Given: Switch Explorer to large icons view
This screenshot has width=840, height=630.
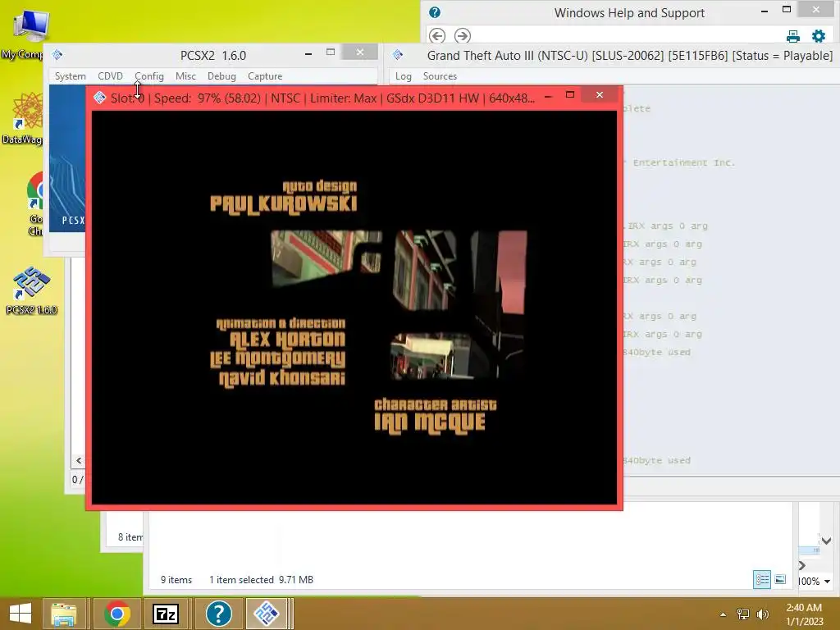Looking at the screenshot, I should 781,579.
